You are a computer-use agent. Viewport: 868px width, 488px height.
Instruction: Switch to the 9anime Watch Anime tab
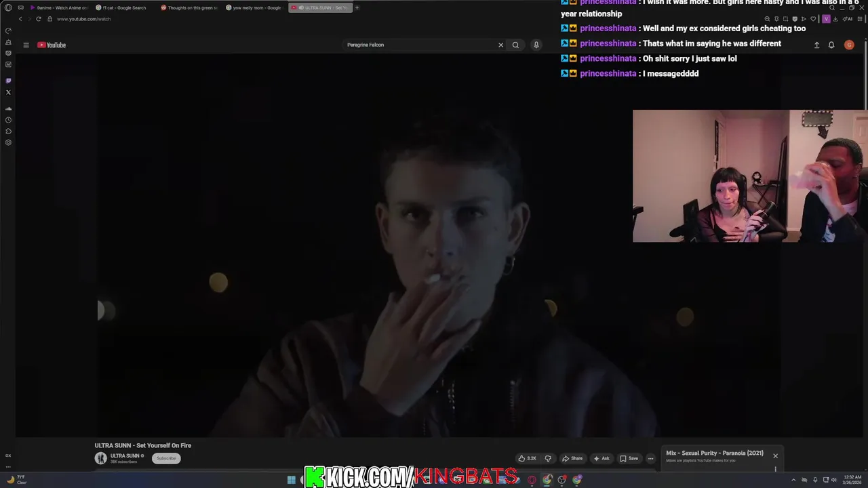(x=60, y=7)
